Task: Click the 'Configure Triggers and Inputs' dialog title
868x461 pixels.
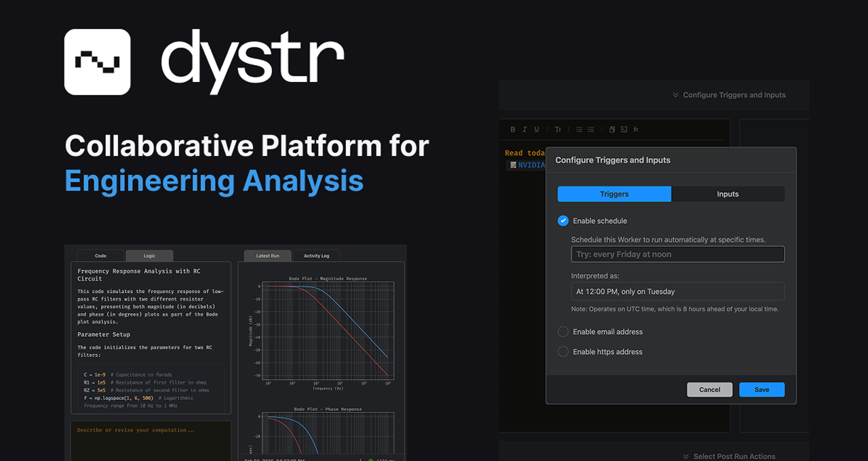Action: 612,160
